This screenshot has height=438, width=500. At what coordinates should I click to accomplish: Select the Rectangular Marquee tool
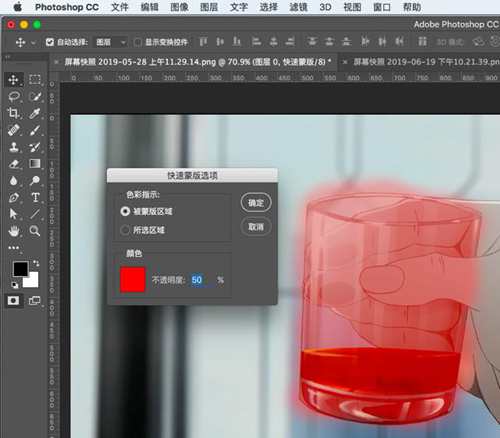pos(35,79)
